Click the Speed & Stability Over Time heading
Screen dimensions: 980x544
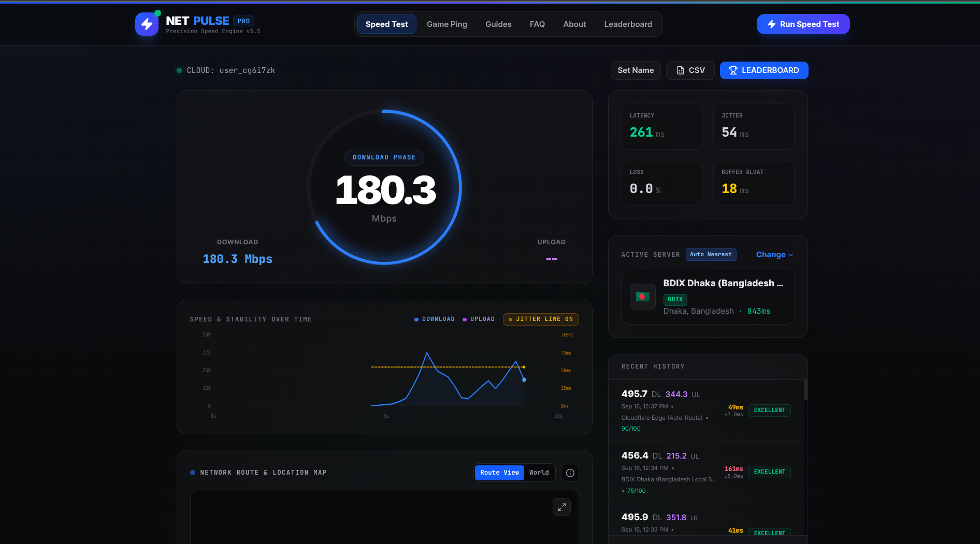click(251, 319)
